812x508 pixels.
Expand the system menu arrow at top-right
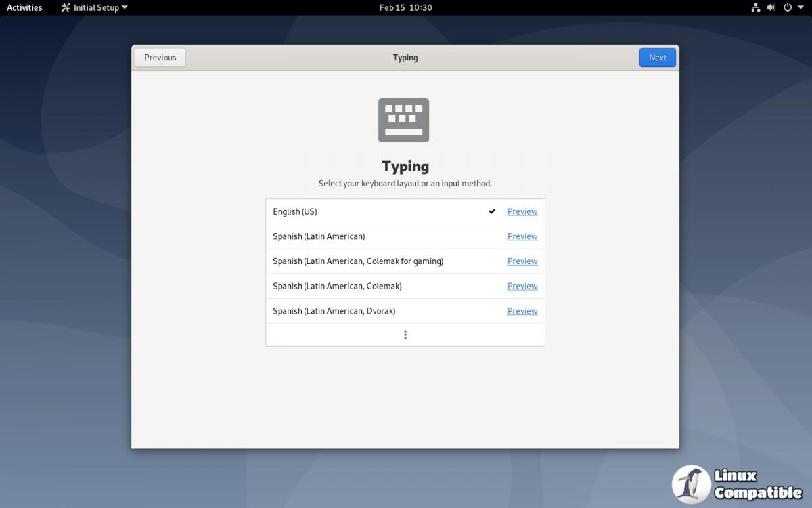click(x=800, y=8)
